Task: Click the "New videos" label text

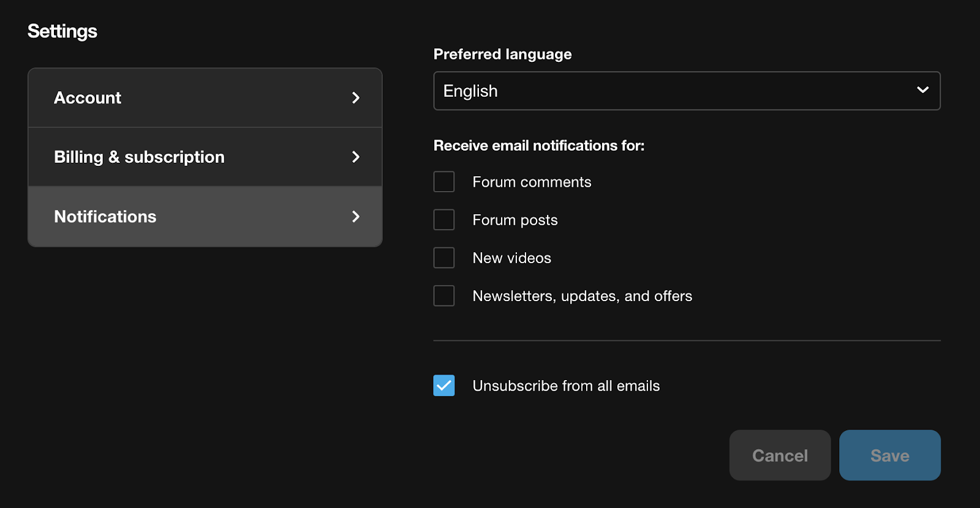Action: click(x=511, y=258)
